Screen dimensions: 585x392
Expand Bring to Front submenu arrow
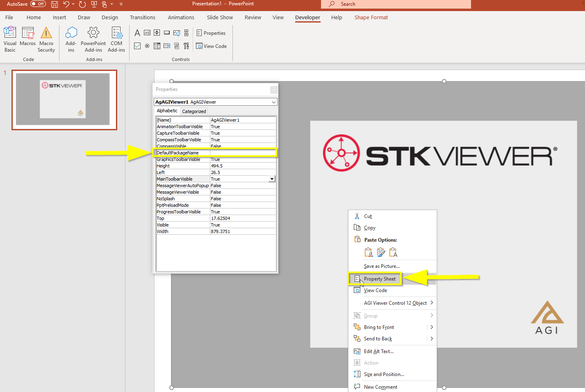click(432, 327)
